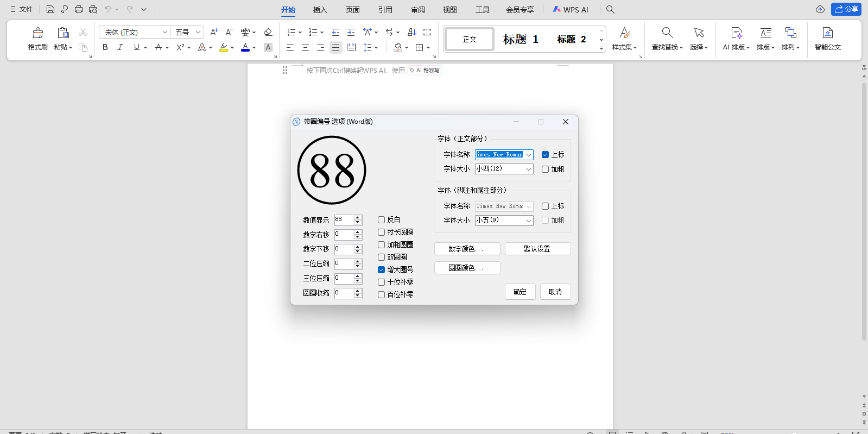Screen dimensions: 868x434
Task: Expand the 小五(9) footnote font size dropdown
Action: 528,221
